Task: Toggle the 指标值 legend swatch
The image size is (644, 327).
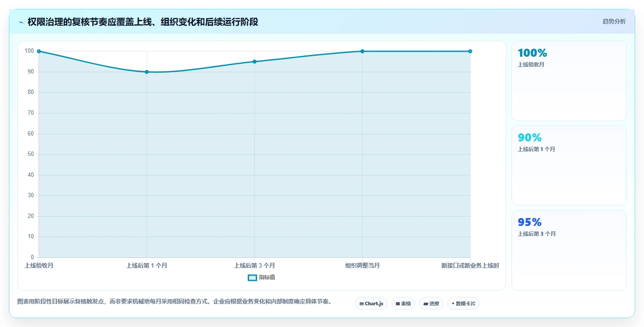Action: [252, 278]
